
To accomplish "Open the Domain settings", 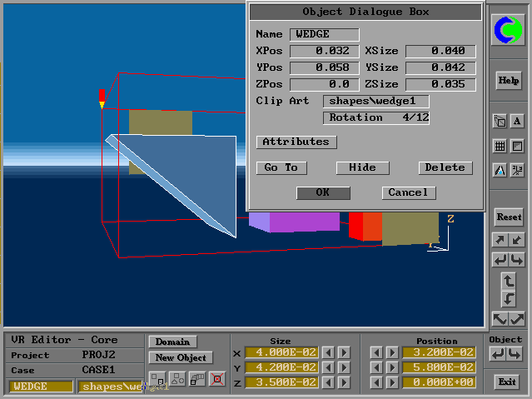I will (172, 342).
